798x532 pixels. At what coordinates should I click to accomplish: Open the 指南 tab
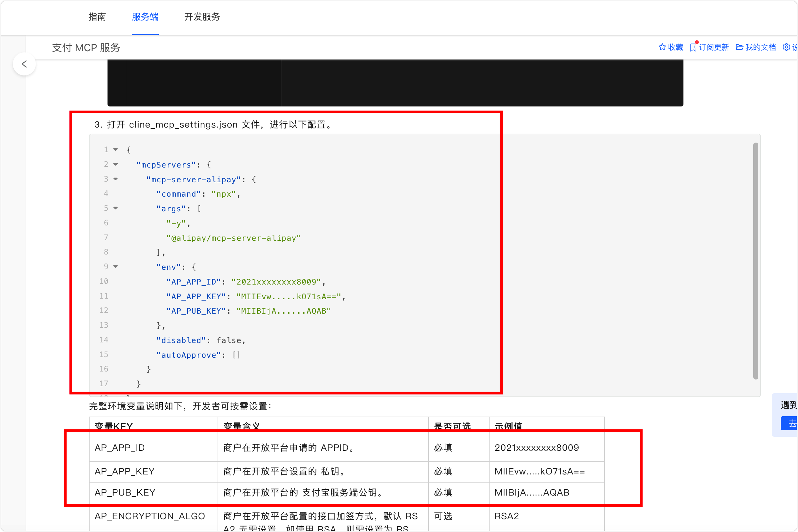pos(97,17)
